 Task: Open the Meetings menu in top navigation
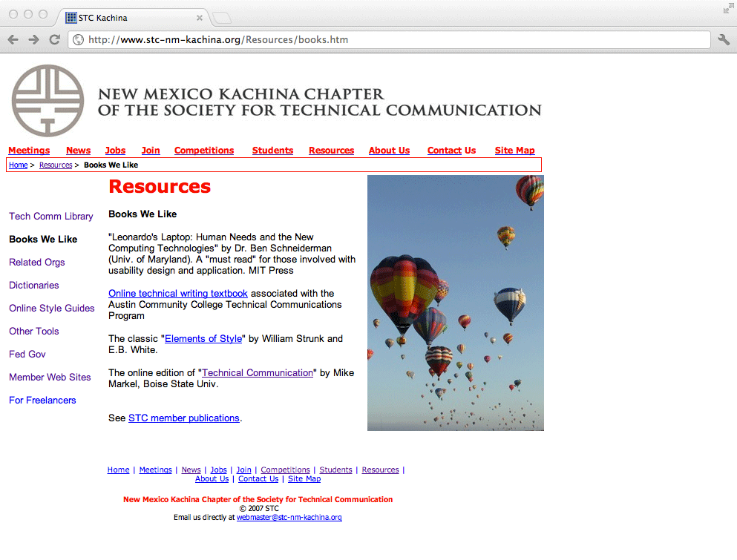point(29,151)
